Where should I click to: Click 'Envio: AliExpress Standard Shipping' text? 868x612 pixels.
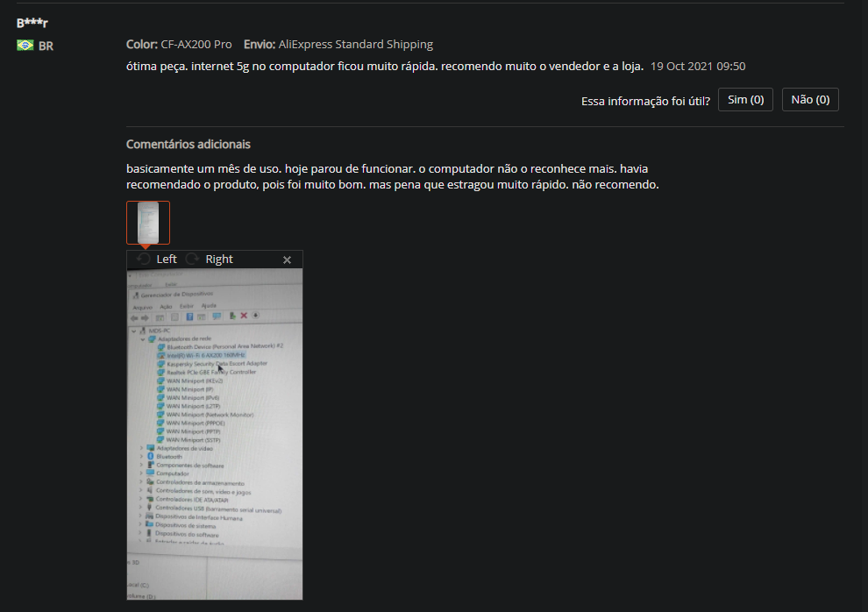point(338,44)
